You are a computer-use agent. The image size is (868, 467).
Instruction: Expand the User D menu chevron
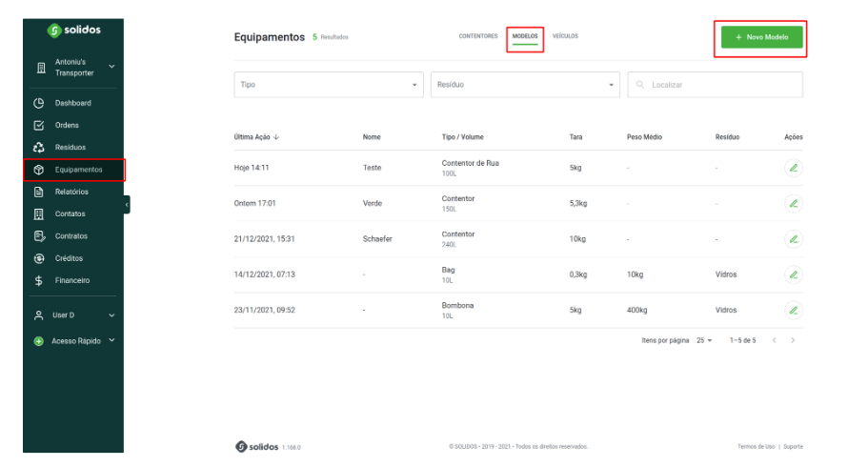(x=111, y=315)
